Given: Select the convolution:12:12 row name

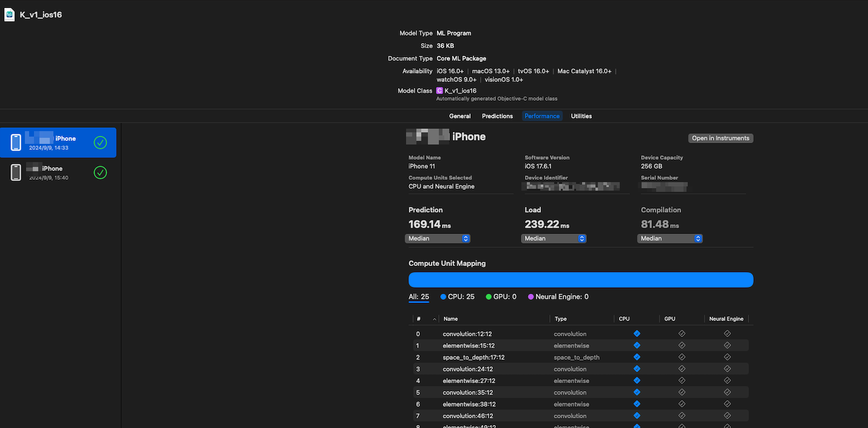Looking at the screenshot, I should pos(467,334).
